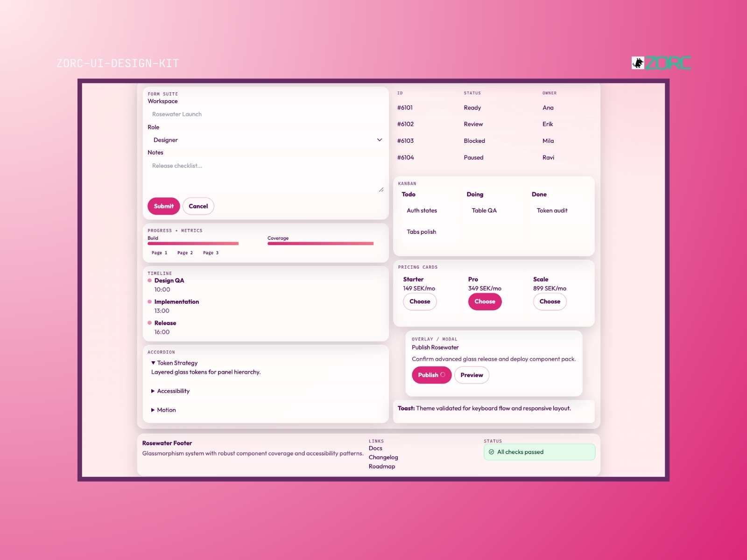Click the Blocked status cell

[474, 141]
